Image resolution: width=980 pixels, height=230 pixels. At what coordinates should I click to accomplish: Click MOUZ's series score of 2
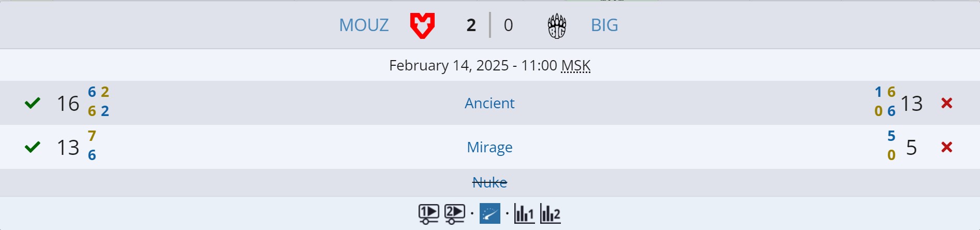click(471, 25)
